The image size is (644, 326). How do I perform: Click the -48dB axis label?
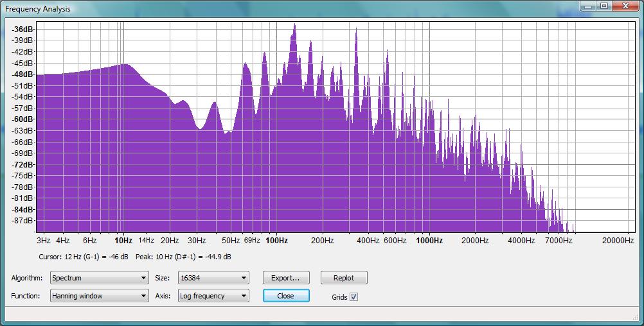pos(23,74)
